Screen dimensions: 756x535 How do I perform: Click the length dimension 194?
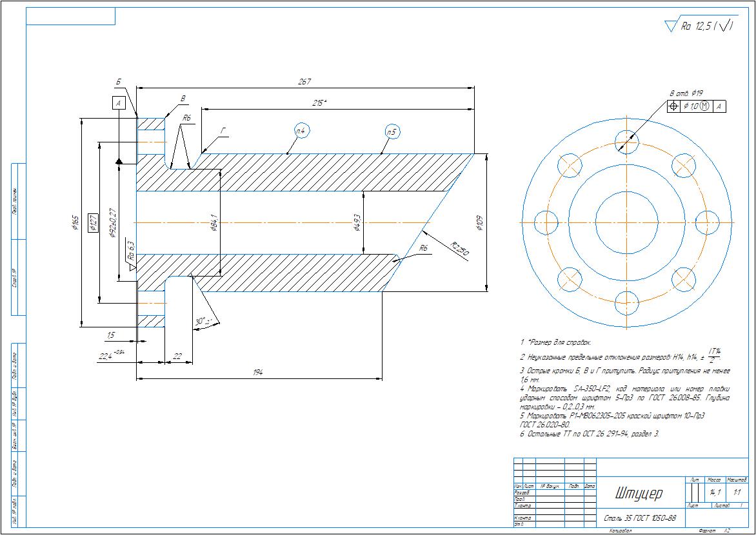click(x=258, y=373)
